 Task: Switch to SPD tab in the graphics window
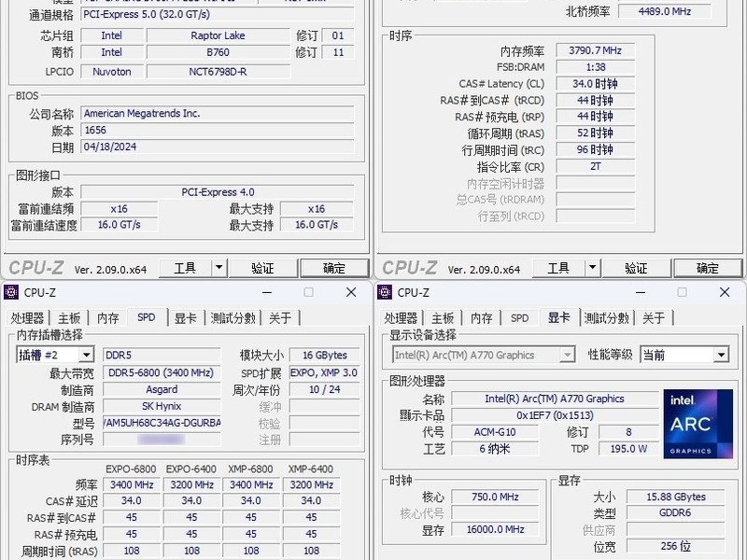tap(519, 318)
